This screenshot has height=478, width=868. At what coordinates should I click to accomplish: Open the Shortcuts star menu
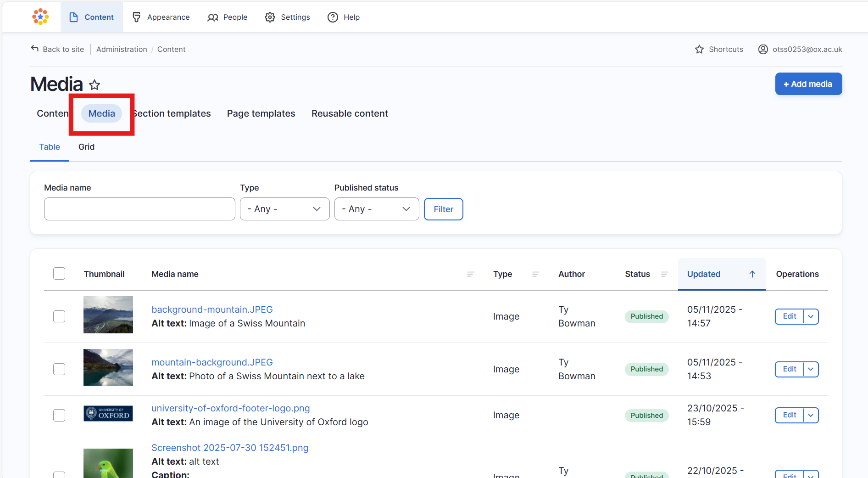click(699, 49)
